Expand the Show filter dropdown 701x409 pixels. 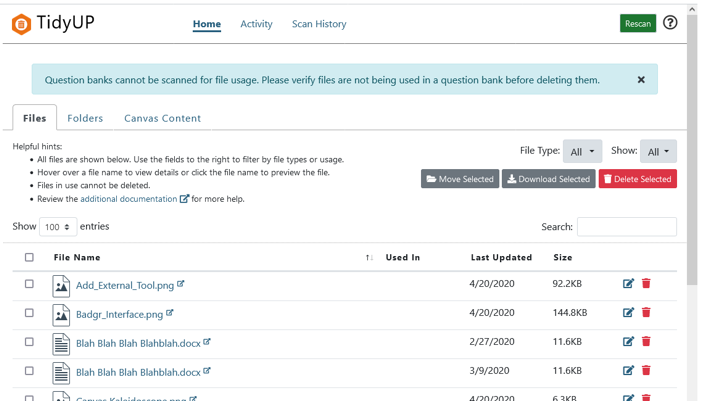click(658, 152)
